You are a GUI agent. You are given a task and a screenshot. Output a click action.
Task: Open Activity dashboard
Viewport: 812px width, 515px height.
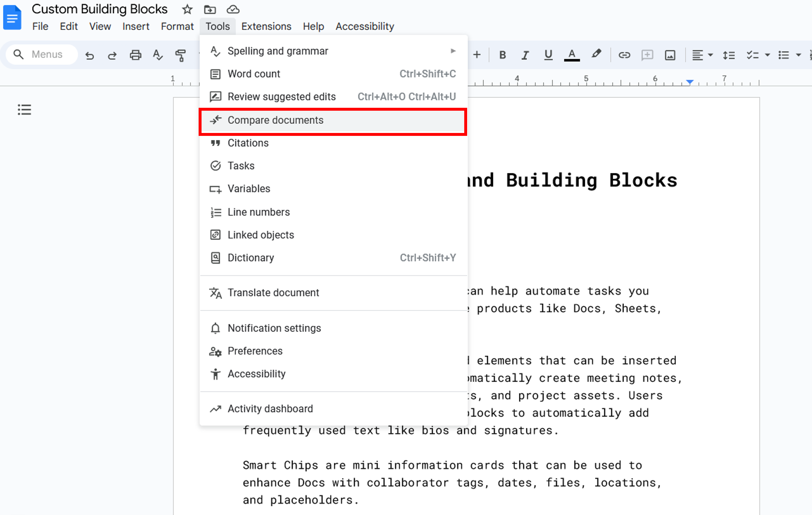(333, 409)
